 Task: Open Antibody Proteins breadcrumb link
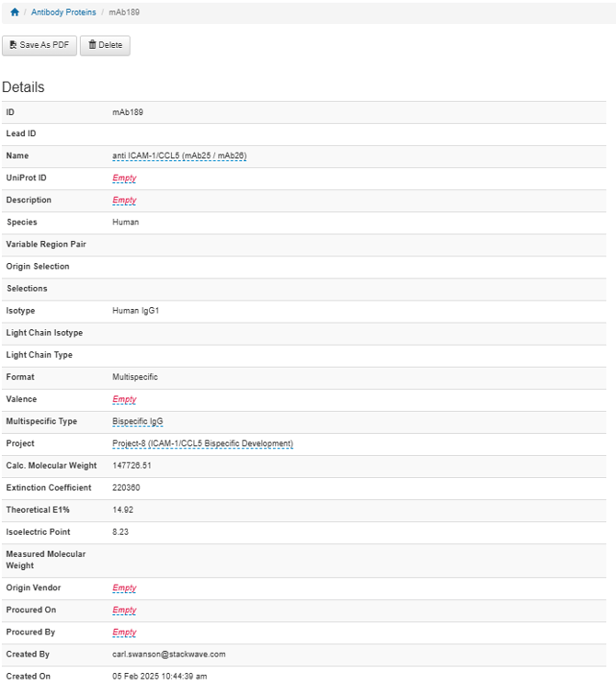[x=63, y=13]
